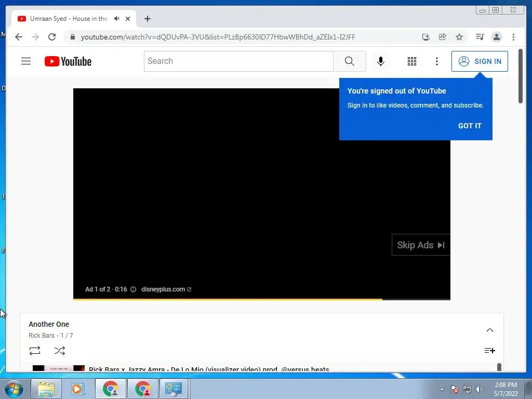Launch Windows Media Player from taskbar
The image size is (532, 399).
tap(78, 389)
